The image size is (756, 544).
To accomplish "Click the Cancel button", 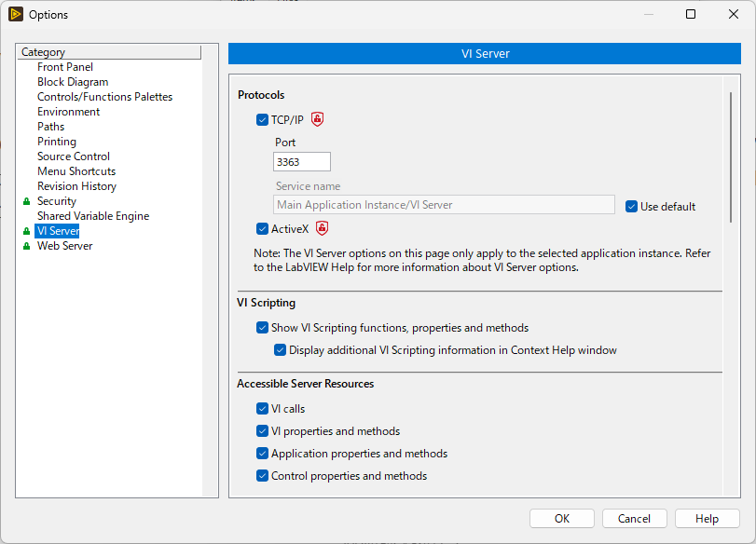I will [635, 519].
